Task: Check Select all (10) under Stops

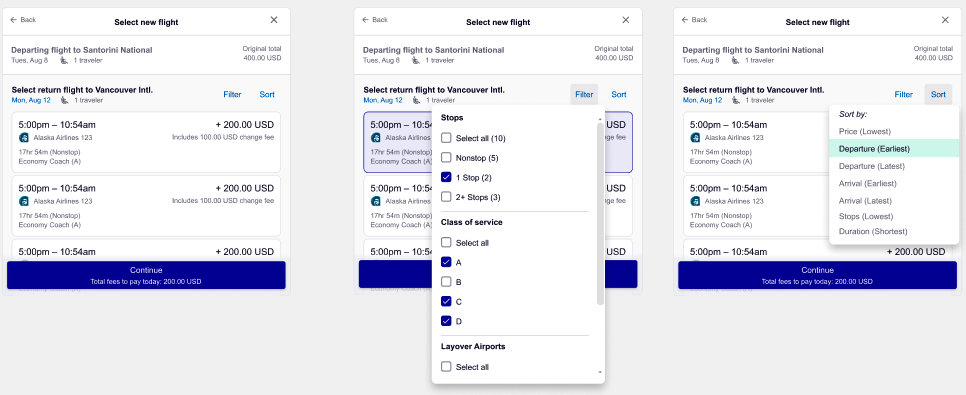Action: [x=447, y=138]
